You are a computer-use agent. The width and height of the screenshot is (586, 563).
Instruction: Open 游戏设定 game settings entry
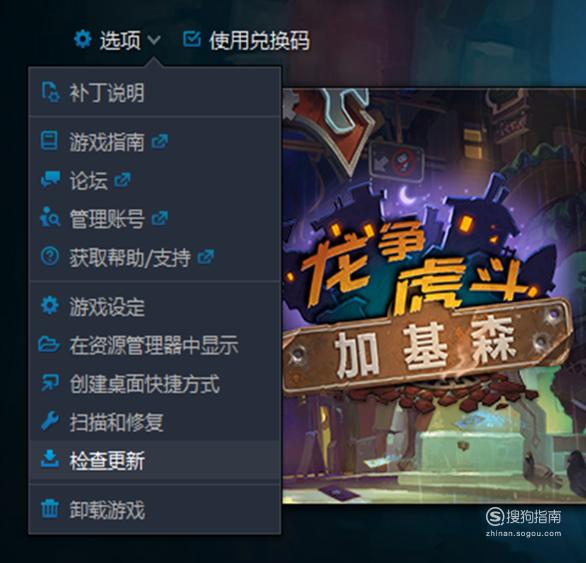tap(155, 307)
